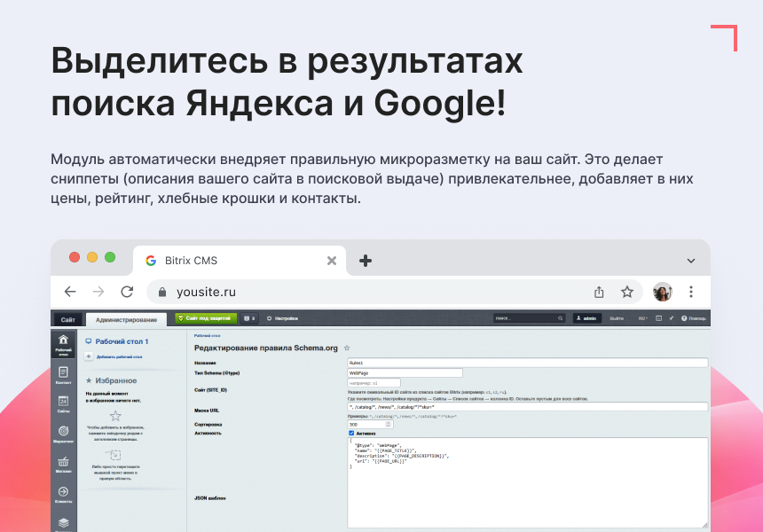This screenshot has width=763, height=532.
Task: Open the browser profile avatar
Action: 662,292
